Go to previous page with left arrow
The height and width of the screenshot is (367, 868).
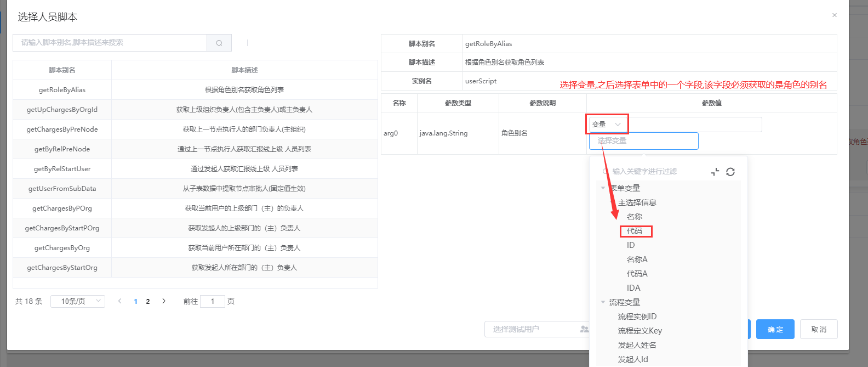tap(120, 301)
